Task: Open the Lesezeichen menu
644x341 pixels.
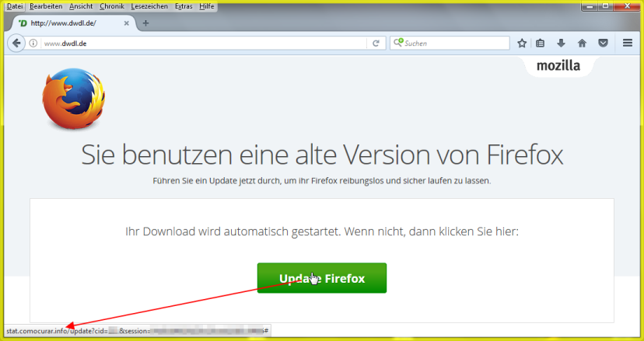Action: tap(149, 6)
